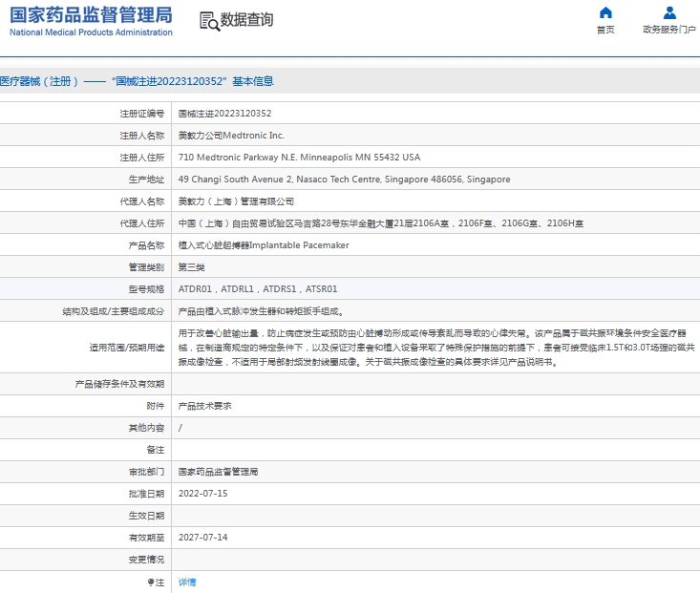Click expiry date 2027-07-14
Viewport: 700px width, 593px height.
pos(202,538)
